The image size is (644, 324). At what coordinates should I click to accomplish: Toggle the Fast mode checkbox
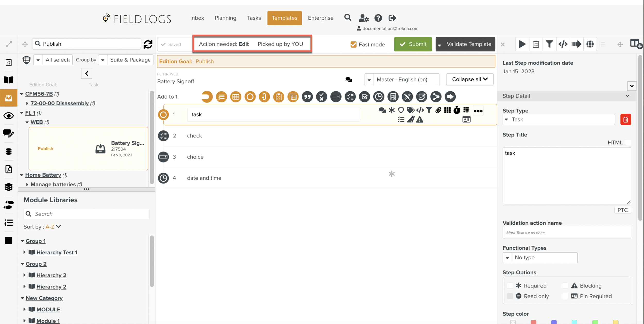(x=353, y=45)
